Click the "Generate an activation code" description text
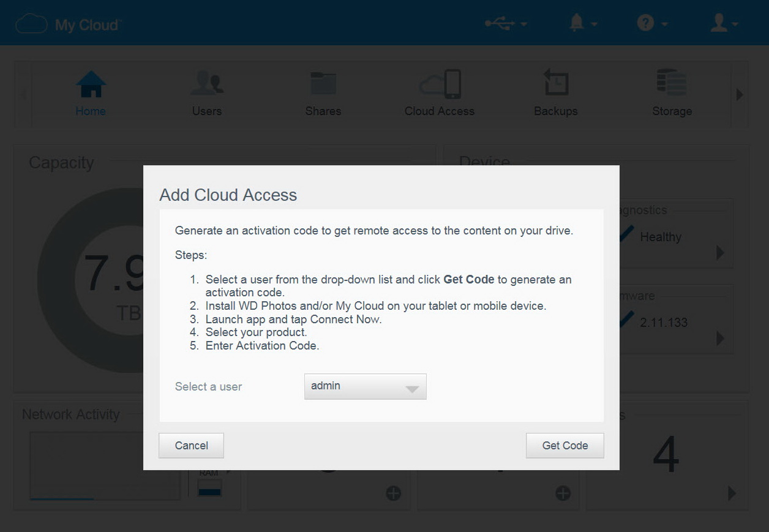The width and height of the screenshot is (769, 532). click(x=374, y=231)
